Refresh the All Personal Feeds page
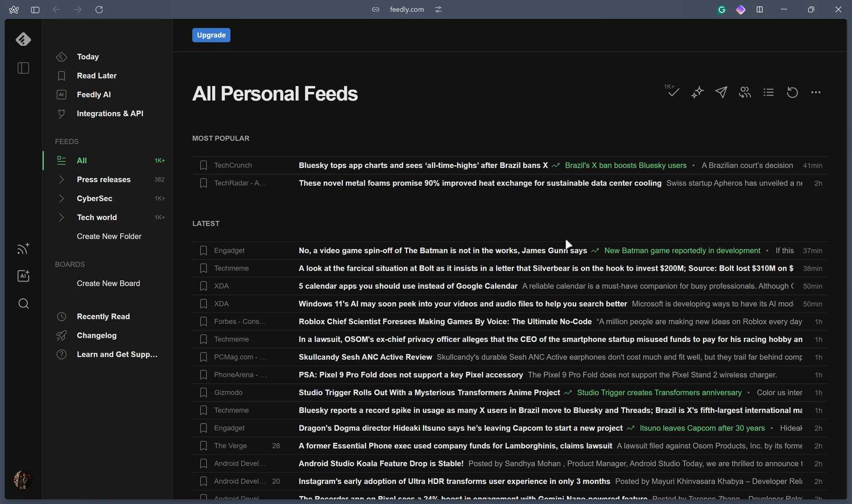 [792, 92]
